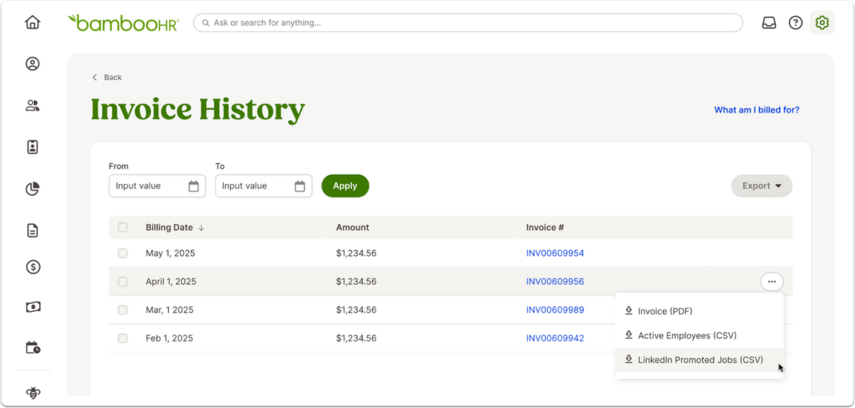This screenshot has width=855, height=408.
Task: Open the settings gear icon
Action: [822, 23]
